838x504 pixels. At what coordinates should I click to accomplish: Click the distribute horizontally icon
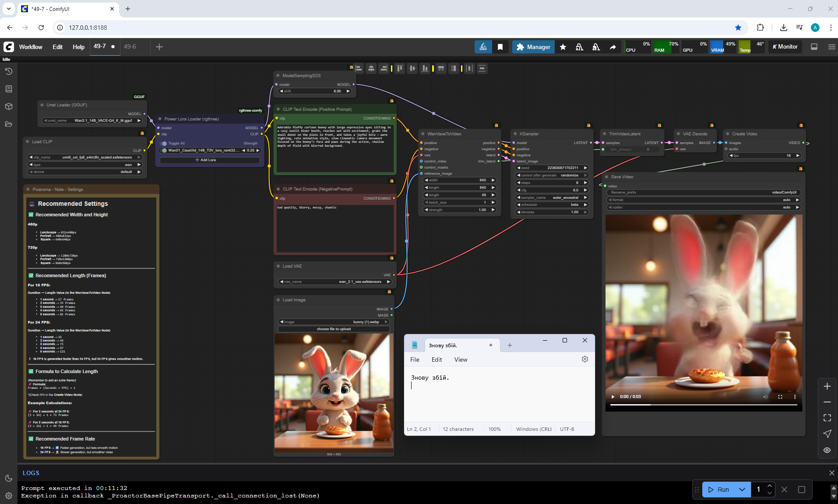tap(469, 68)
